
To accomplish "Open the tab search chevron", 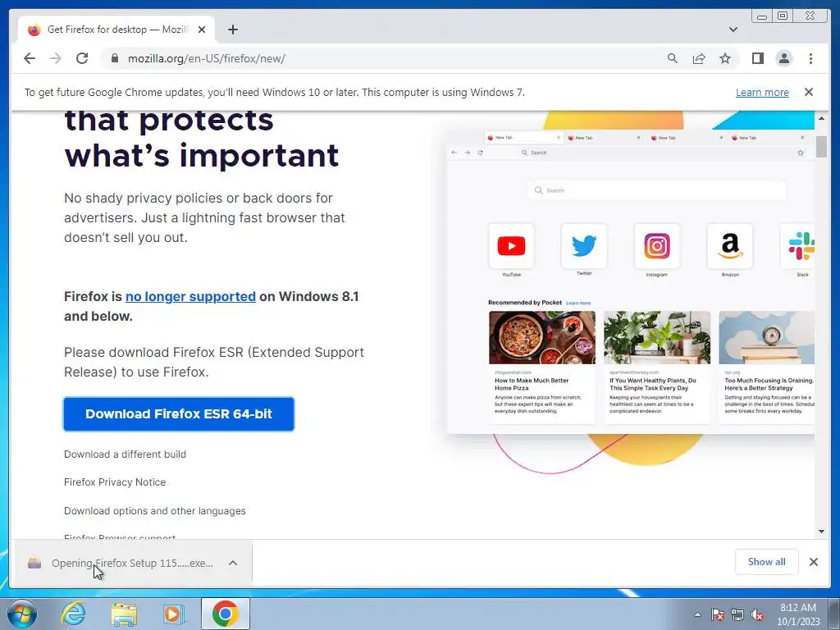I will click(x=733, y=30).
